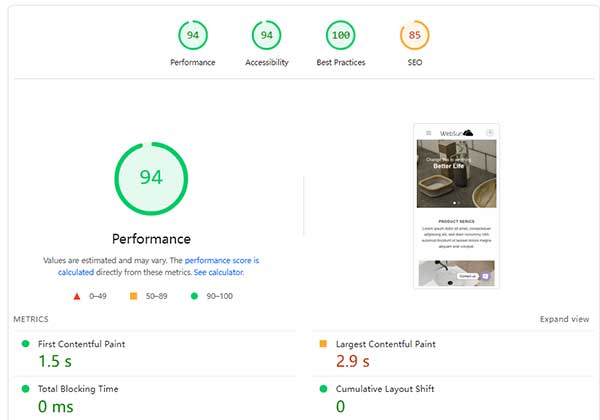Toggle Expand view for the metrics

564,319
